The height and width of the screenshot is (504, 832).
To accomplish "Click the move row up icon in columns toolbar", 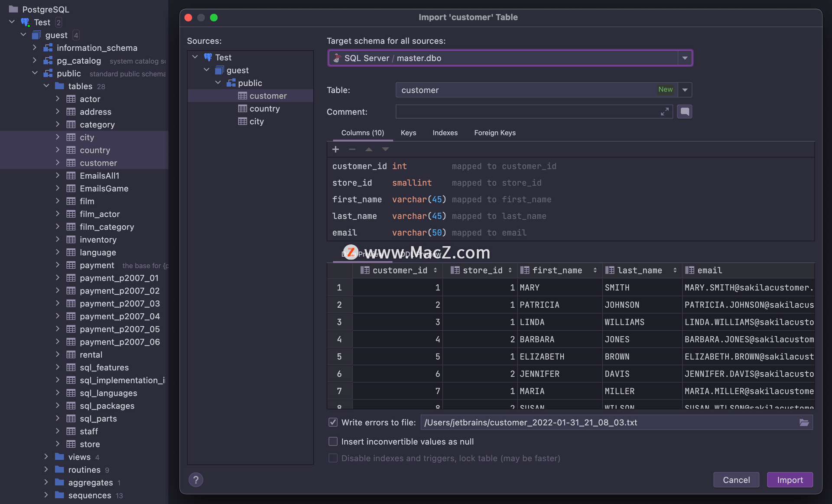I will click(x=368, y=149).
